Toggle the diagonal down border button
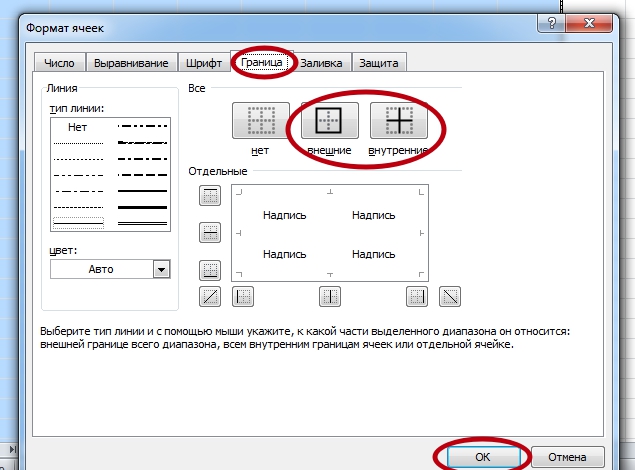The image size is (635, 470). [450, 297]
